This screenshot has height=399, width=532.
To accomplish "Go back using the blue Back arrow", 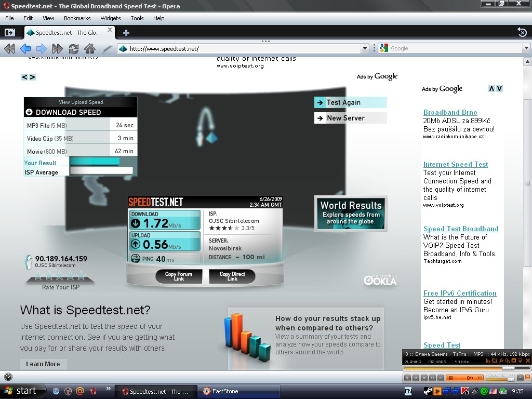I will pos(25,48).
